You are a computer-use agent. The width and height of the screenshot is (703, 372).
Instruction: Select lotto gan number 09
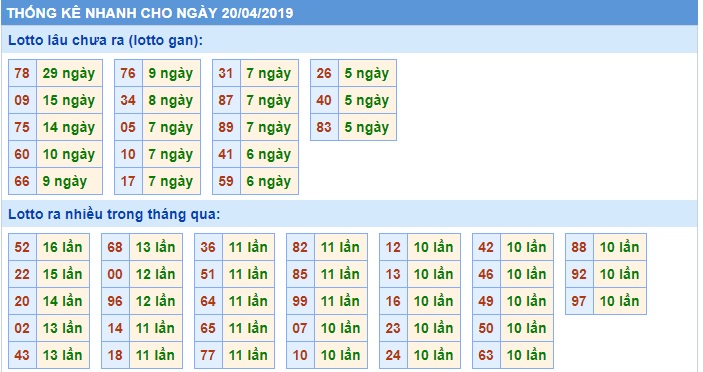point(22,100)
